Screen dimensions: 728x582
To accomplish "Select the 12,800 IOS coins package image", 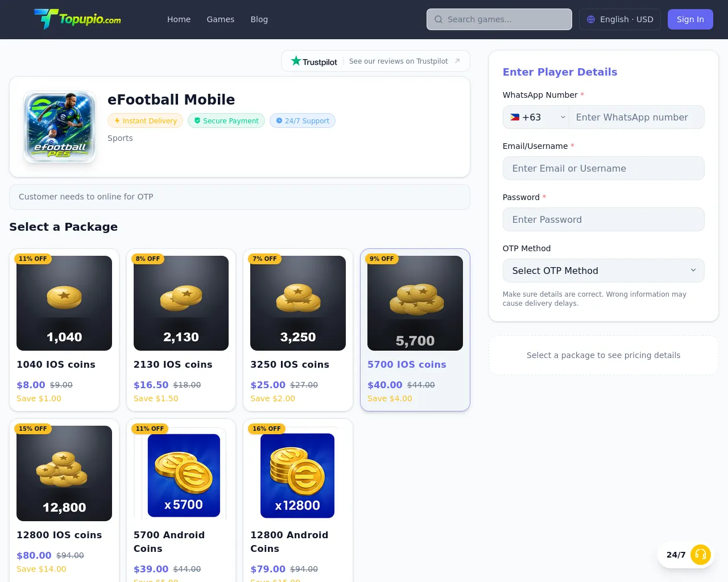I will [64, 473].
